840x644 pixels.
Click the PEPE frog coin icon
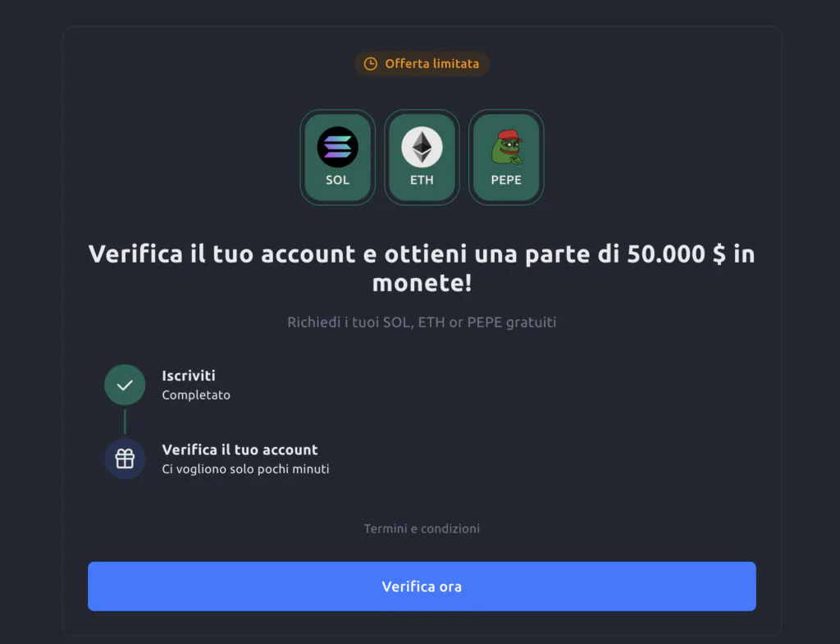tap(506, 147)
